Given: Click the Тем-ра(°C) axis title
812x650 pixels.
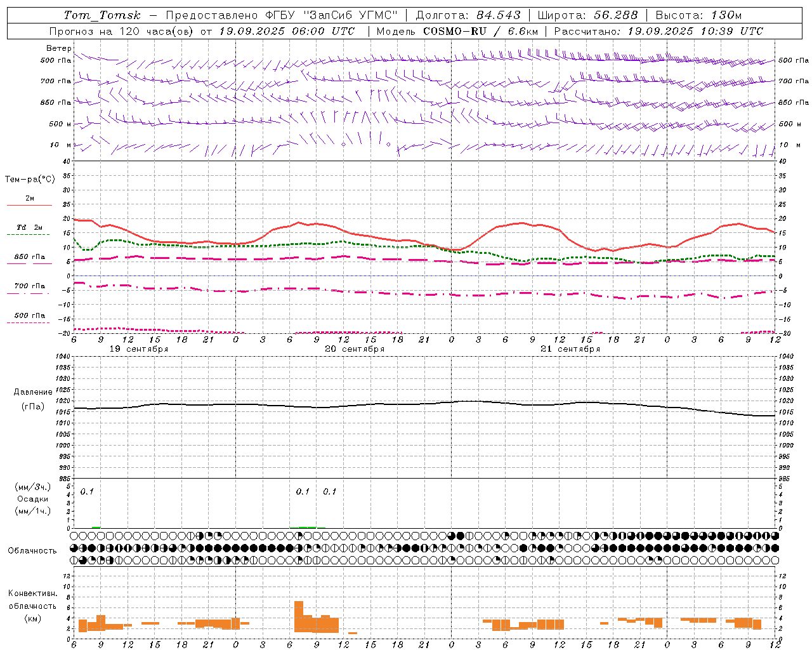Looking at the screenshot, I should 30,180.
